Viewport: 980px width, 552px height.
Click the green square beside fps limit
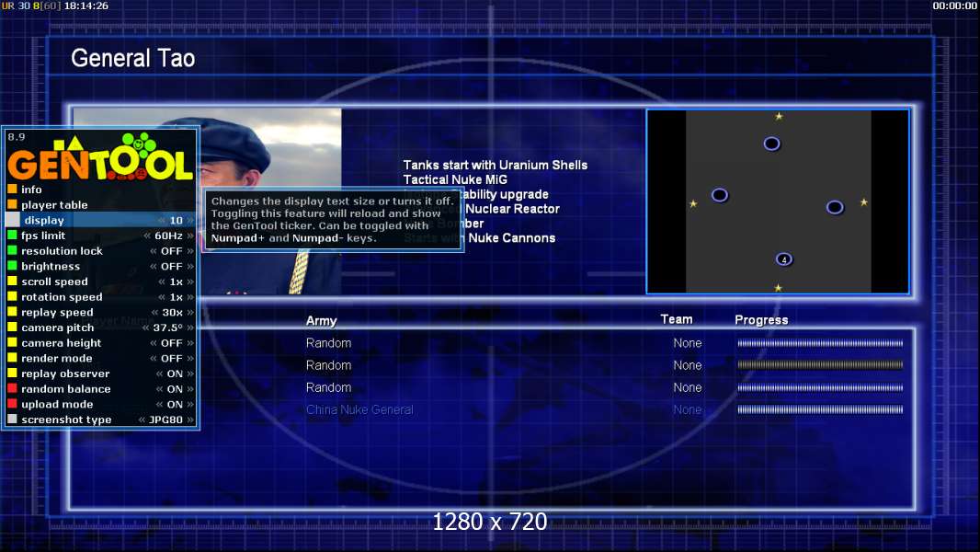click(12, 235)
